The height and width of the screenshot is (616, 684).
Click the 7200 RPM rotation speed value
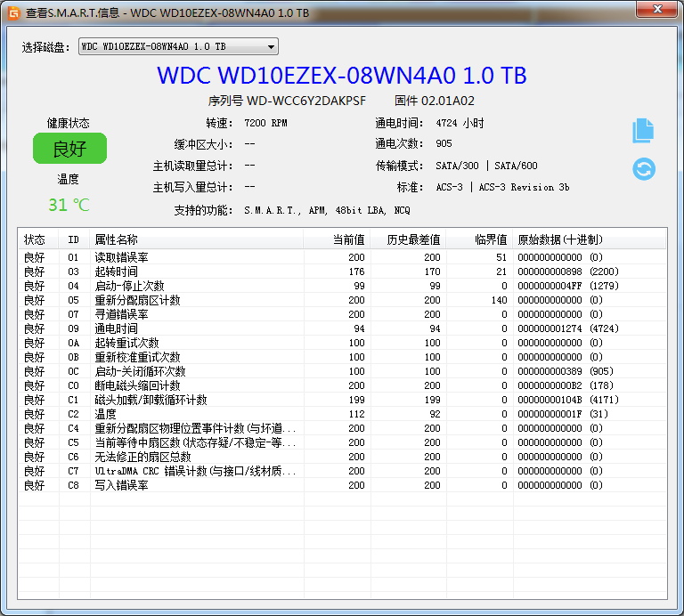(x=265, y=123)
